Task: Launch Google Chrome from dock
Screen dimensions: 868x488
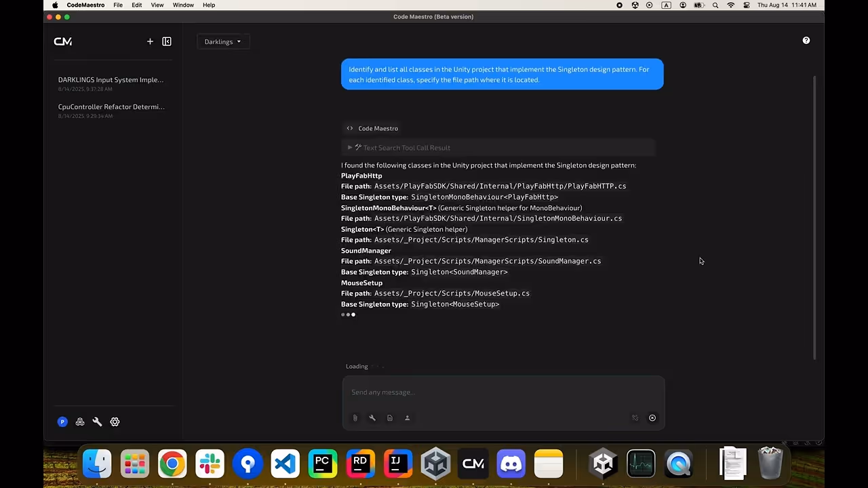Action: click(x=172, y=464)
